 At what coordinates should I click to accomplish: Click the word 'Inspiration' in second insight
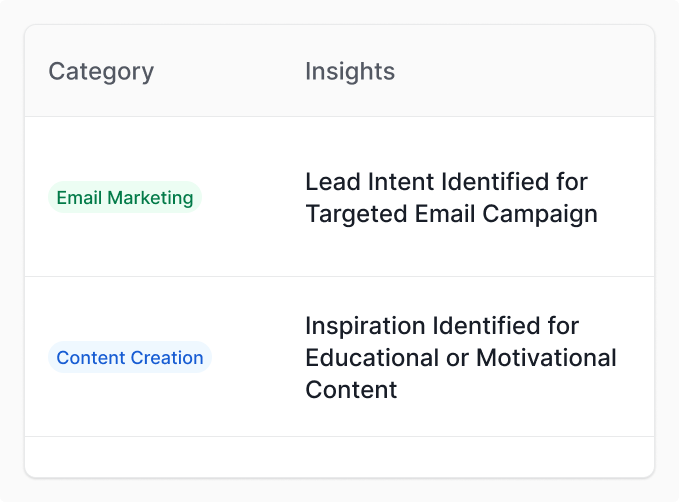[364, 326]
